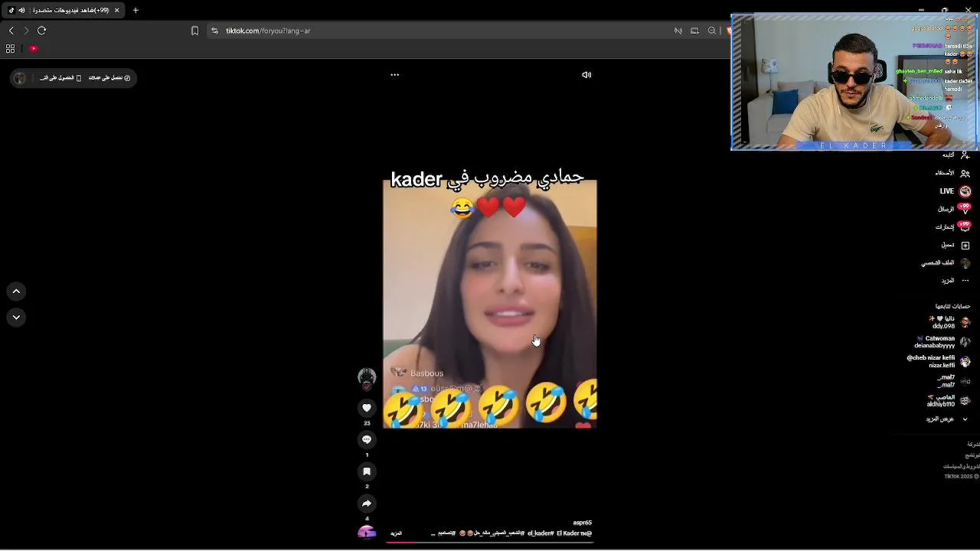This screenshot has width=980, height=551.
Task: Open the YouTube bookmark shortcut
Action: click(x=34, y=48)
